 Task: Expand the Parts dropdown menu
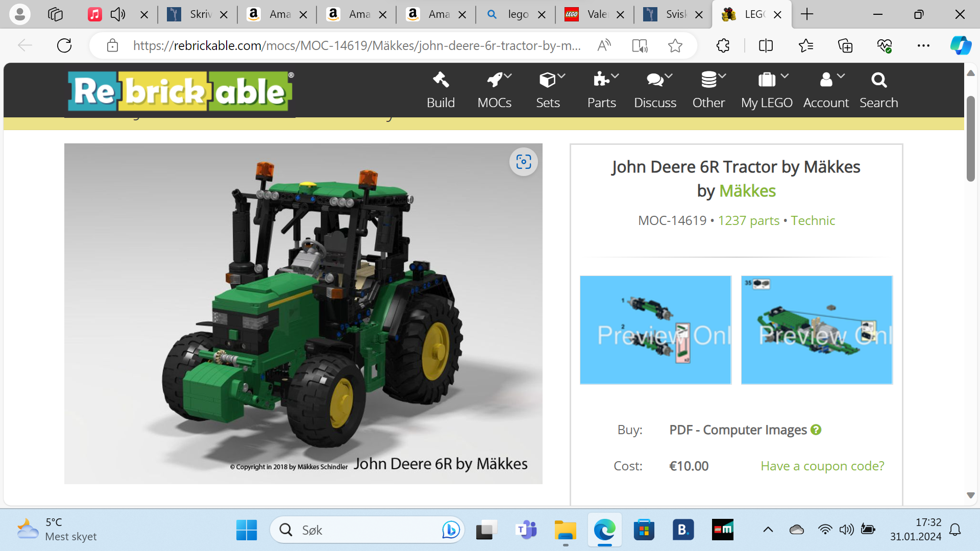(602, 90)
